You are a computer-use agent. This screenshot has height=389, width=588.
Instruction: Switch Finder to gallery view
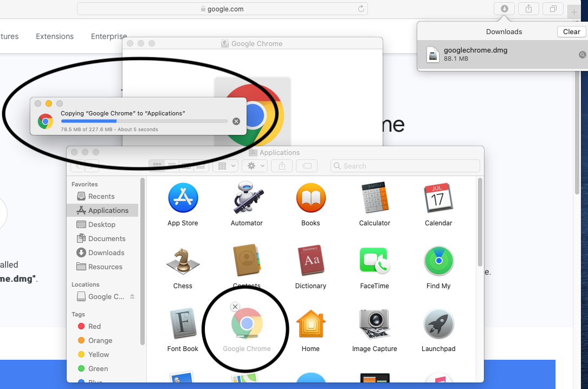[x=201, y=166]
